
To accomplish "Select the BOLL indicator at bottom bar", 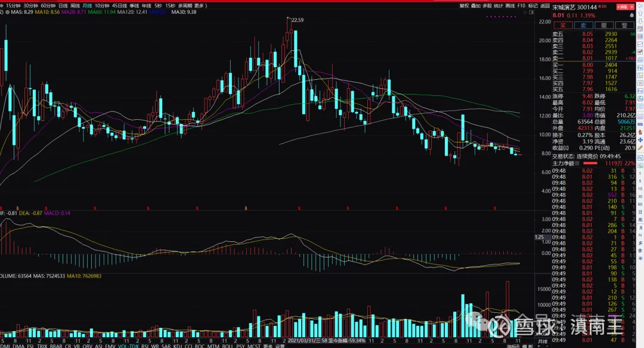I will click(227, 346).
